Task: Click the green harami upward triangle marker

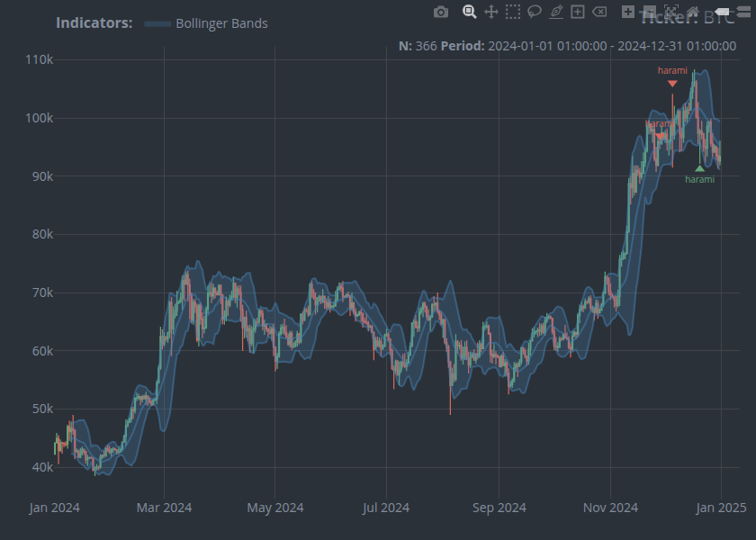Action: (x=699, y=168)
